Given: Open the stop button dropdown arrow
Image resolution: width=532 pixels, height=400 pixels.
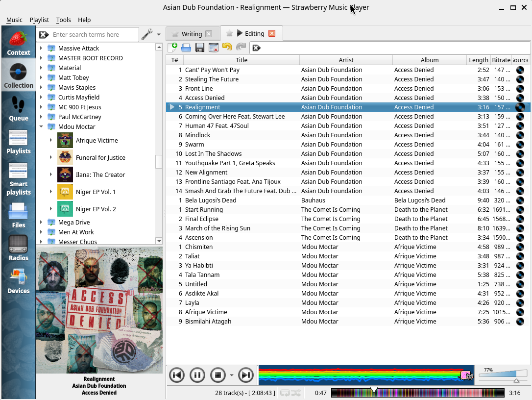Looking at the screenshot, I should coord(232,375).
